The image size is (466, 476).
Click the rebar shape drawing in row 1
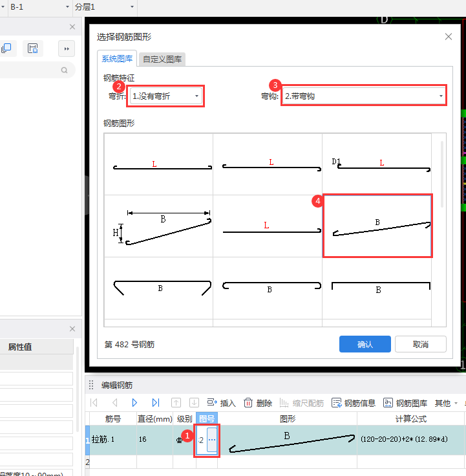[288, 440]
